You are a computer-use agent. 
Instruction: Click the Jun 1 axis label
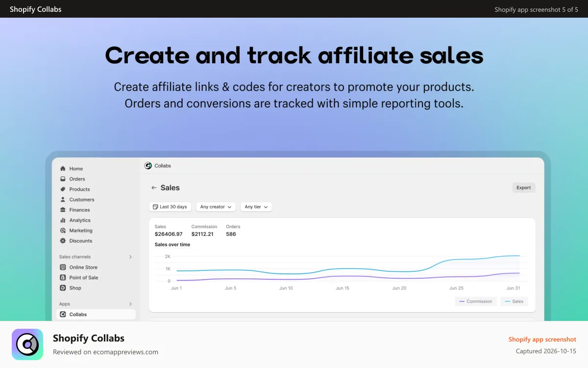176,288
